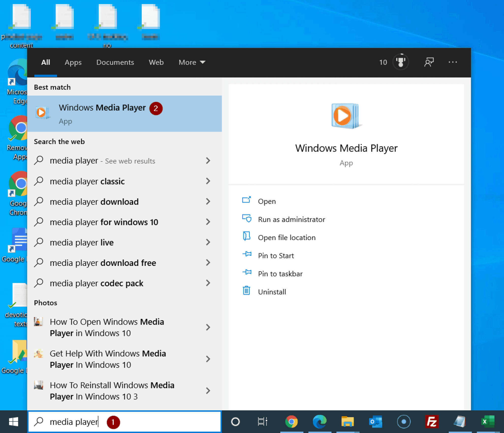Expand the More filter dropdown
This screenshot has width=504, height=433.
click(192, 62)
